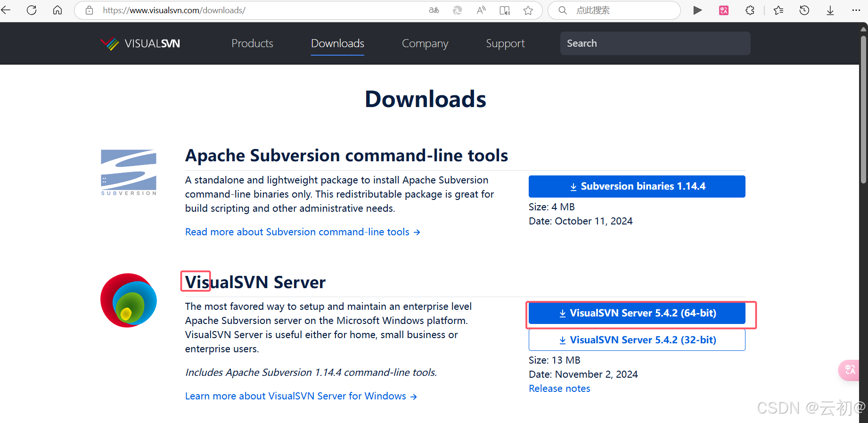
Task: Download VisualSVN Server 5.4.2 (64-bit)
Action: pyautogui.click(x=637, y=313)
